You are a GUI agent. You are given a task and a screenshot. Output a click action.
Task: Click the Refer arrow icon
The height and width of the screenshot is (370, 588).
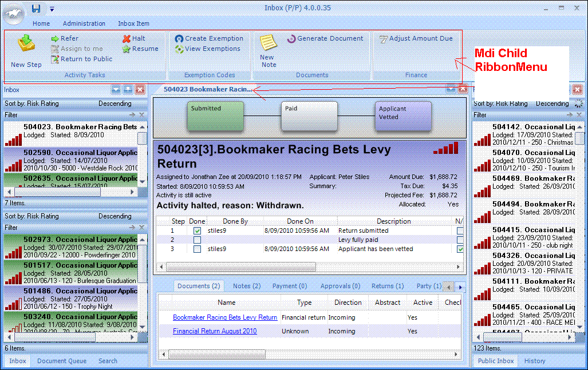56,38
